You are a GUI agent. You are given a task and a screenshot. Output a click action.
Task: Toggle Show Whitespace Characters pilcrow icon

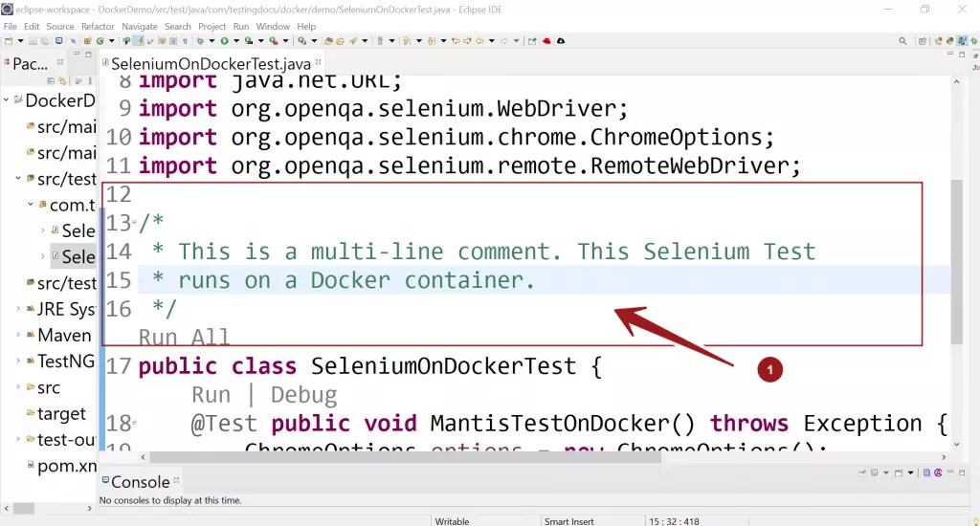[185, 40]
